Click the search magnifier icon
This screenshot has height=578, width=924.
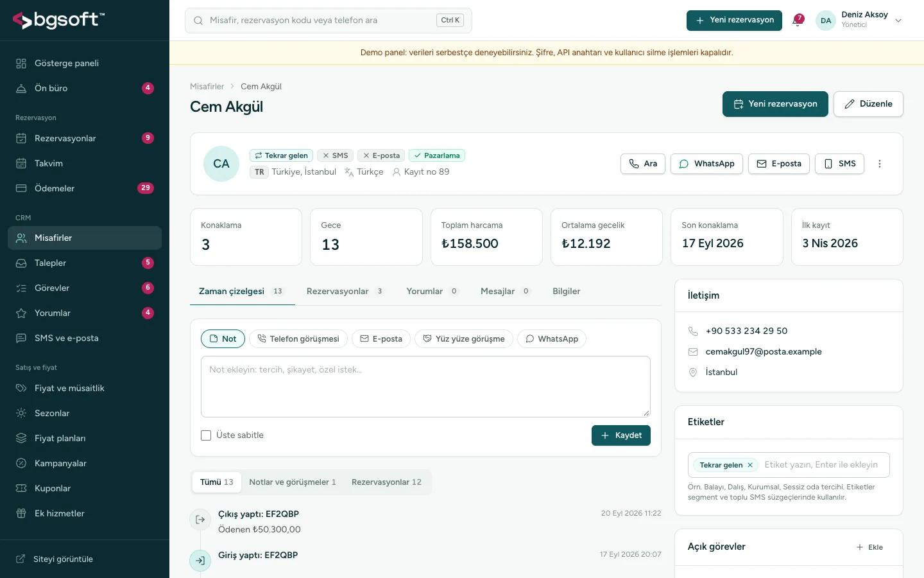(198, 21)
